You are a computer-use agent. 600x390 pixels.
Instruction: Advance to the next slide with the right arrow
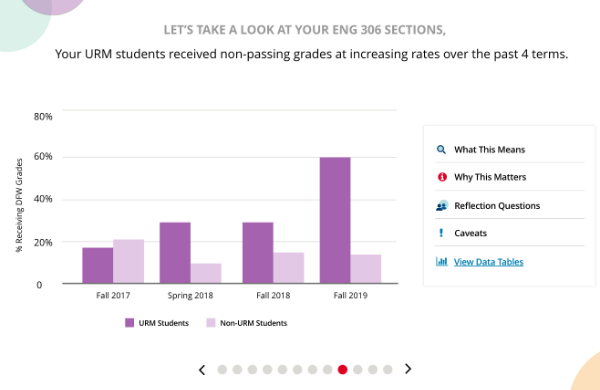click(408, 369)
